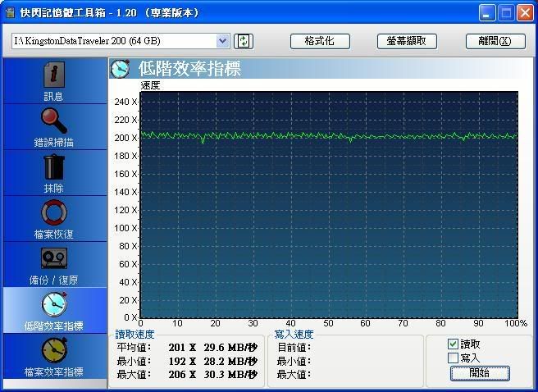Image resolution: width=538 pixels, height=392 pixels.
Task: Click the minimum read value 28.2 MB/秒
Action: click(230, 361)
